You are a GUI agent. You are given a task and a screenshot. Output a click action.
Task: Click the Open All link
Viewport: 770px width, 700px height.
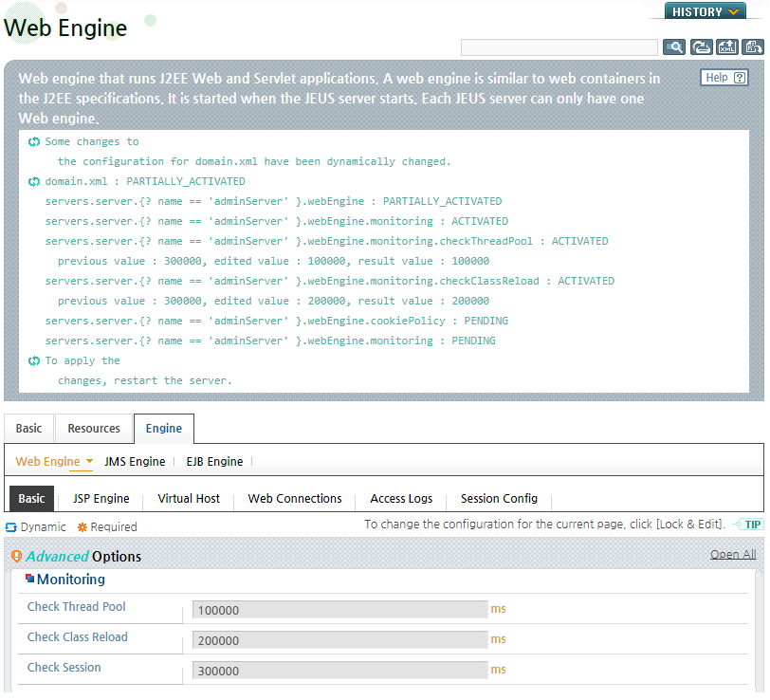pos(733,555)
